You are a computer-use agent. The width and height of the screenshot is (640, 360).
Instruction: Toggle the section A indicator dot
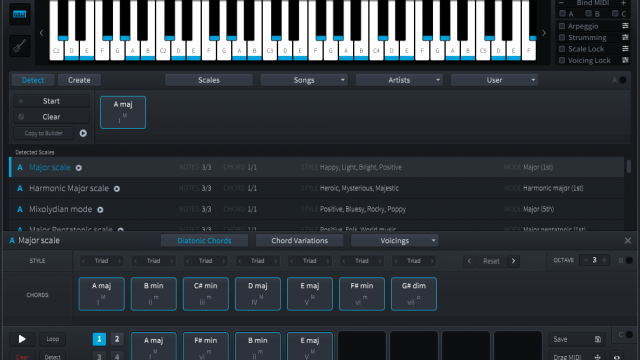623,80
